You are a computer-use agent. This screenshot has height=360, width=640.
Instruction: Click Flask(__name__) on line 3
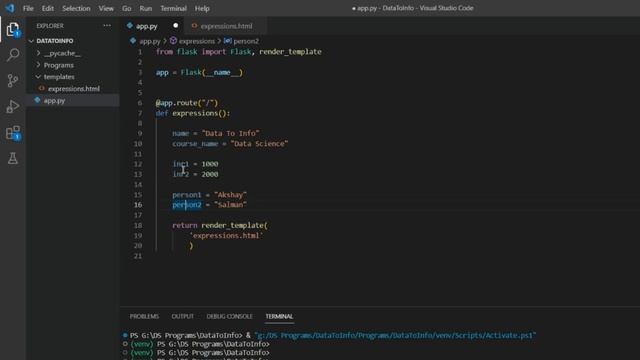[x=211, y=72]
